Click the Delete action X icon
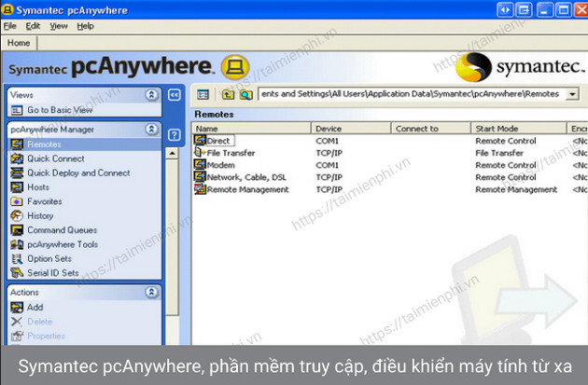The width and height of the screenshot is (588, 385). (17, 322)
